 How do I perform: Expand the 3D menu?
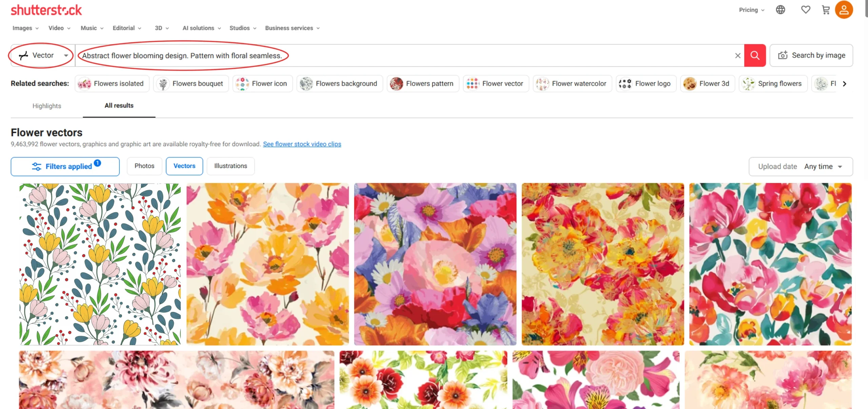pos(162,28)
